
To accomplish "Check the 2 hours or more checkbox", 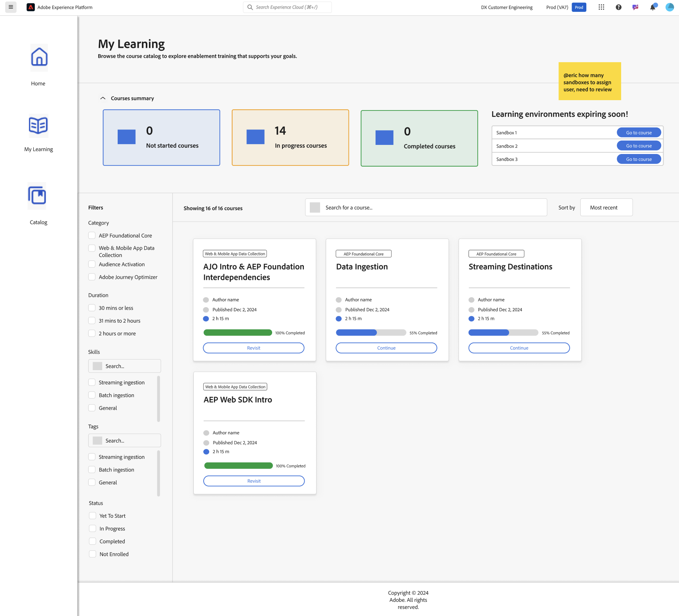I will pyautogui.click(x=92, y=333).
